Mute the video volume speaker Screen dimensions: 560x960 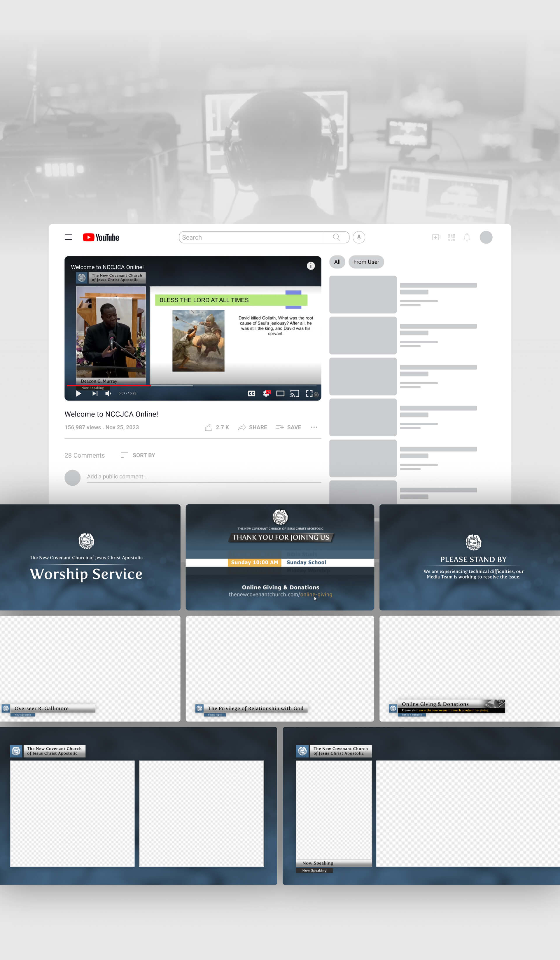point(108,393)
